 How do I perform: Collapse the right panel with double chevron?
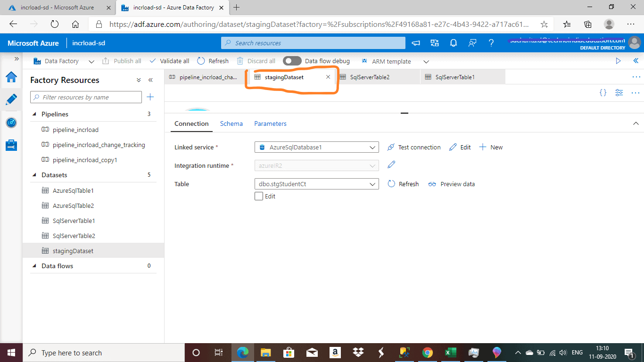636,61
